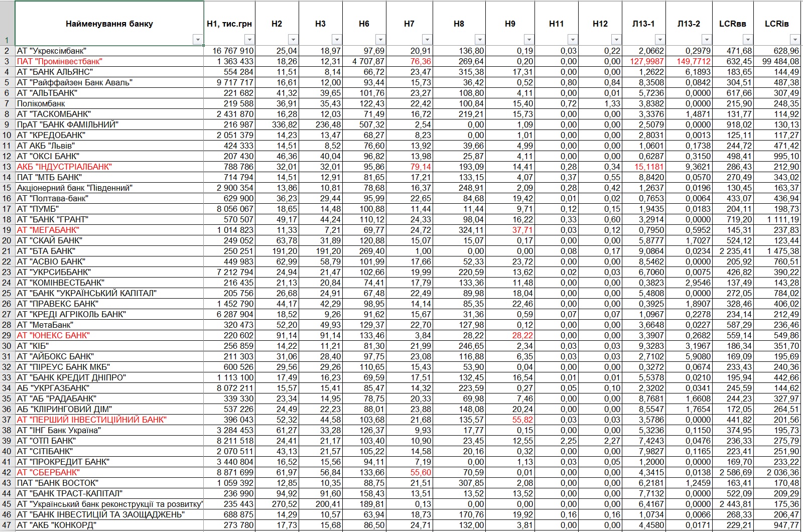The width and height of the screenshot is (803, 532).
Task: Open filter dropdown for H9 column
Action: [x=529, y=40]
